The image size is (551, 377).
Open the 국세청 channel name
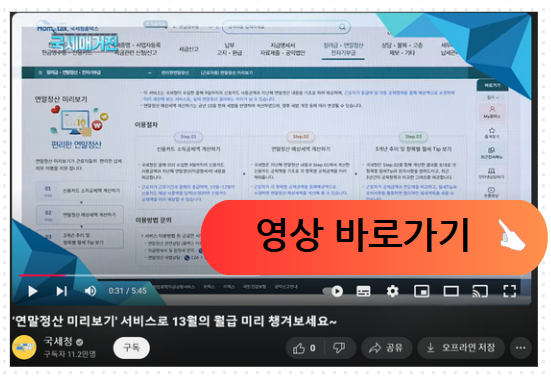click(58, 341)
